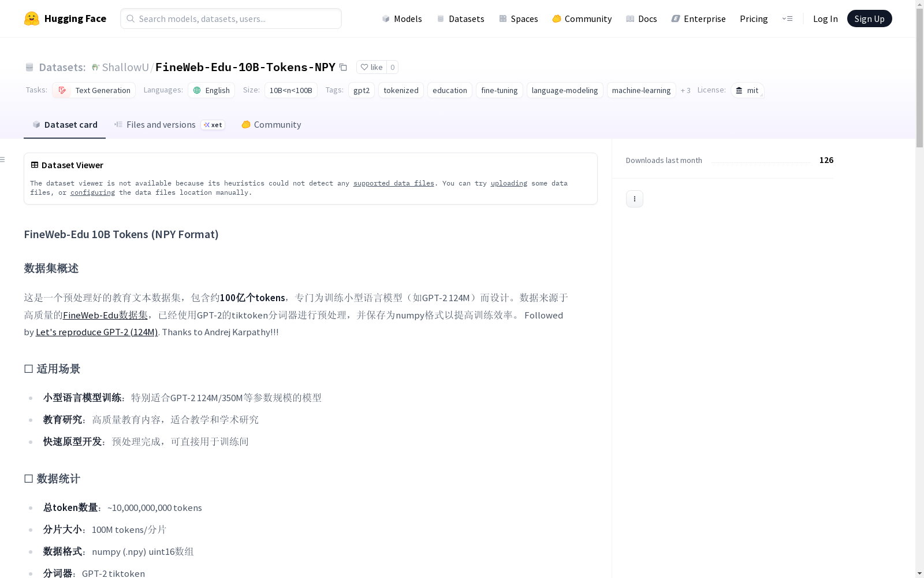924x578 pixels.
Task: Click the Dataset Viewer table icon
Action: 35,165
